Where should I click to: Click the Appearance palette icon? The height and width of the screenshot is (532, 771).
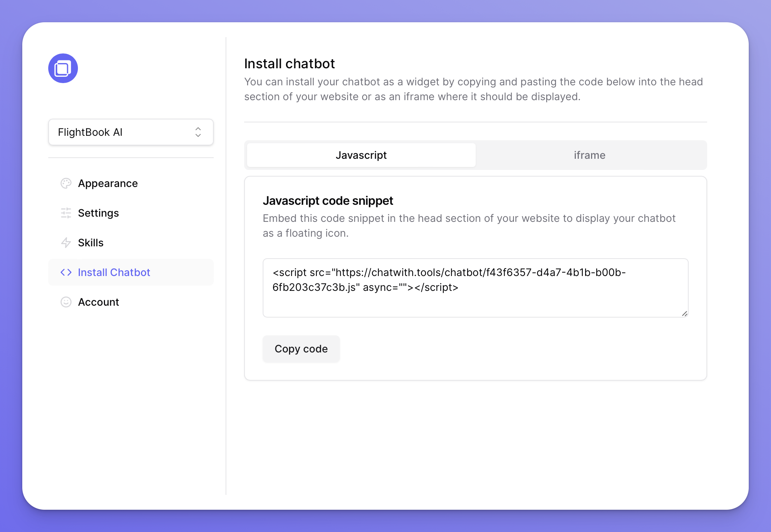66,183
